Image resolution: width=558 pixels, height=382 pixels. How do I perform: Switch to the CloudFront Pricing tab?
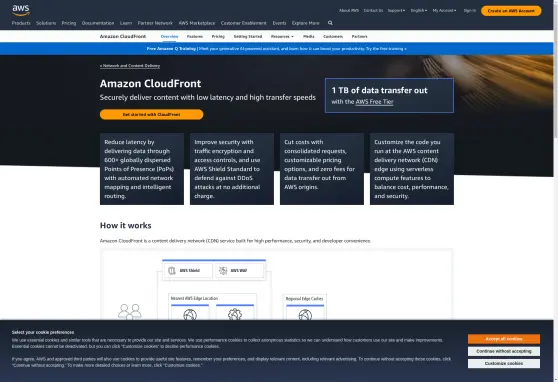[x=218, y=36]
